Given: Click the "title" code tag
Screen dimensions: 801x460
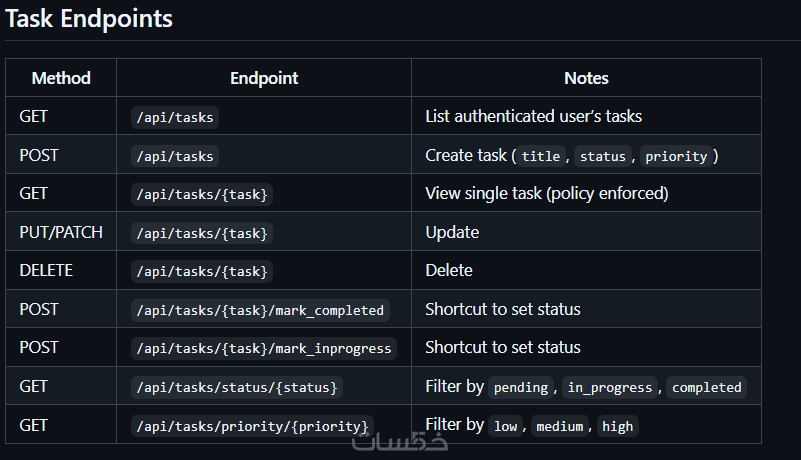Looking at the screenshot, I should (541, 156).
